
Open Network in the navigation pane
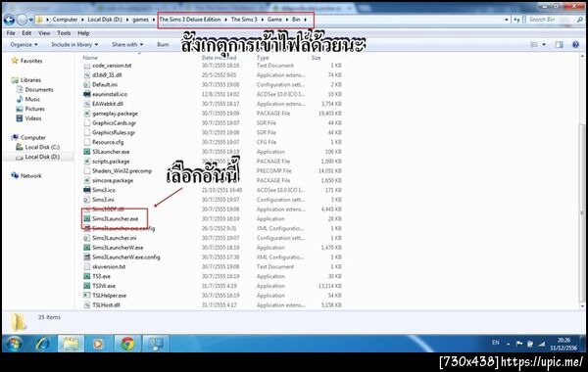(x=30, y=175)
